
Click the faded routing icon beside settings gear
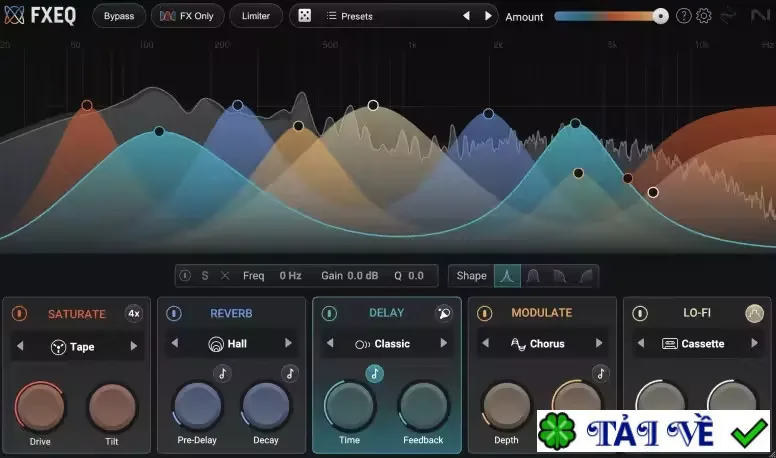pos(728,16)
